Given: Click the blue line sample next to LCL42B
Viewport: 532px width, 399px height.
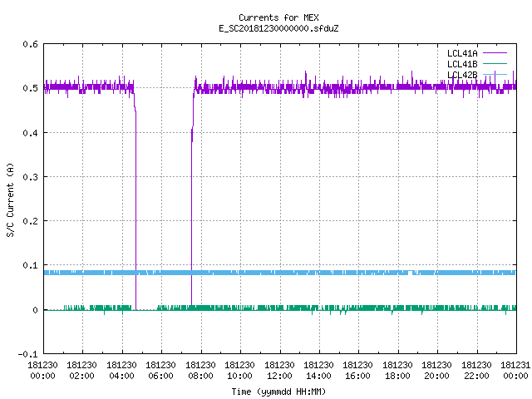Looking at the screenshot, I should [x=495, y=74].
